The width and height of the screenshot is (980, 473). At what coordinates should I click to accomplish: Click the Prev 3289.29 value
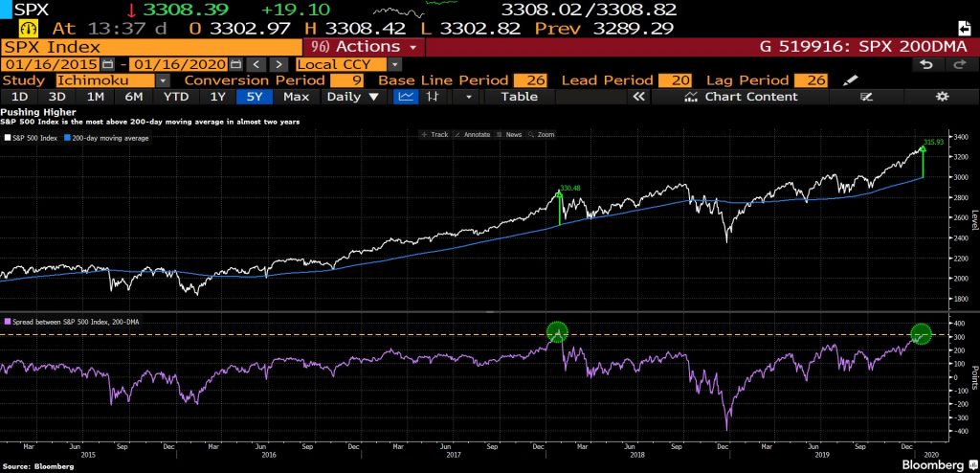click(x=633, y=29)
